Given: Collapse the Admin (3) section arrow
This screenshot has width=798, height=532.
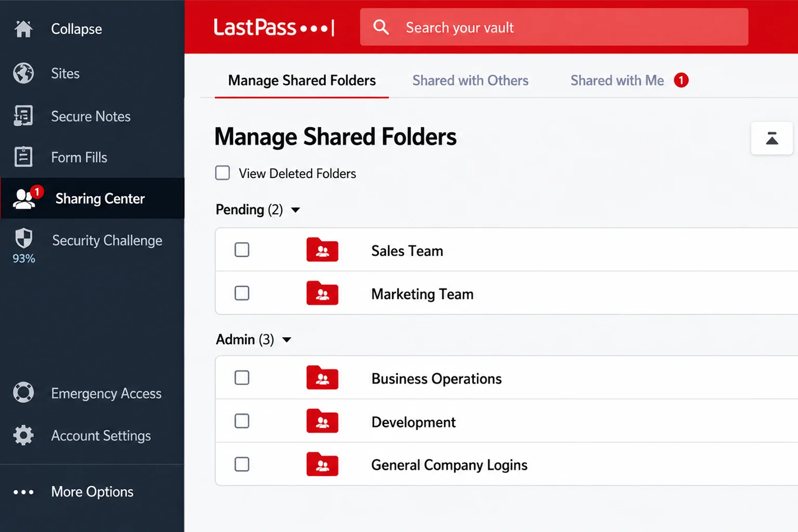Looking at the screenshot, I should pos(286,340).
